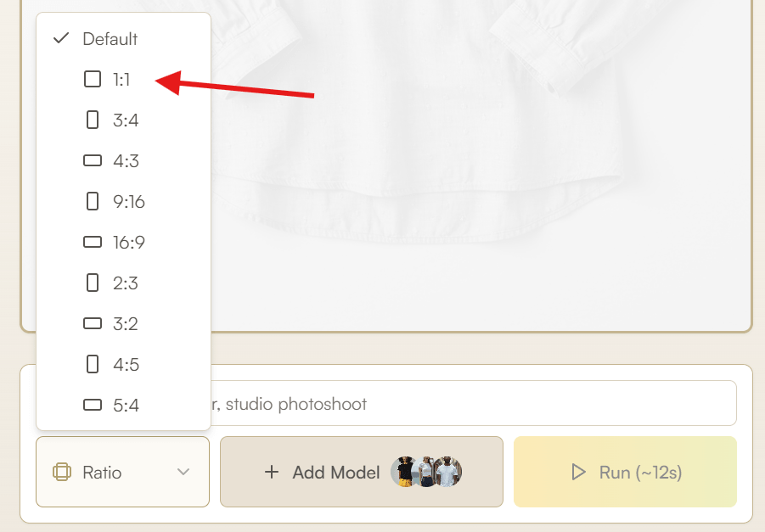Click the plus icon on Add Model
Viewport: 765px width, 532px height.
point(272,472)
